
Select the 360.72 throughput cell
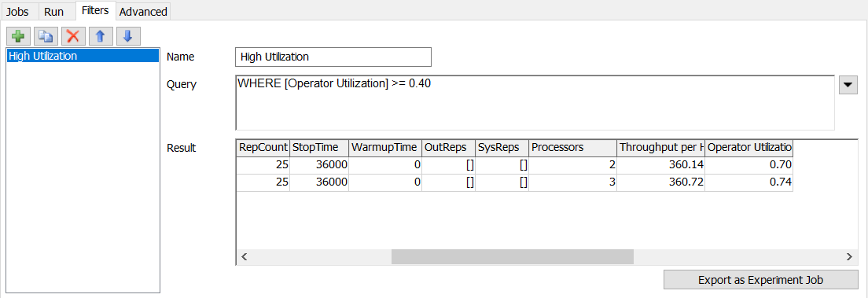[661, 182]
